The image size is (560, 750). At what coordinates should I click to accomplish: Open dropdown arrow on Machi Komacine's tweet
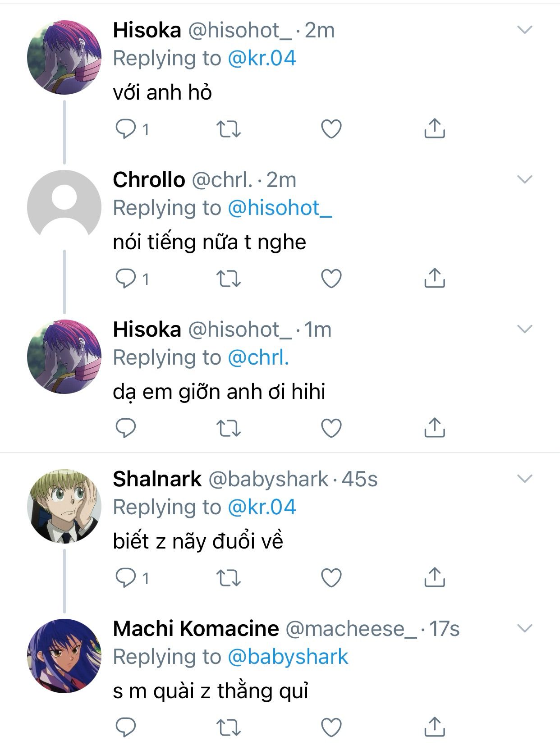(x=525, y=628)
